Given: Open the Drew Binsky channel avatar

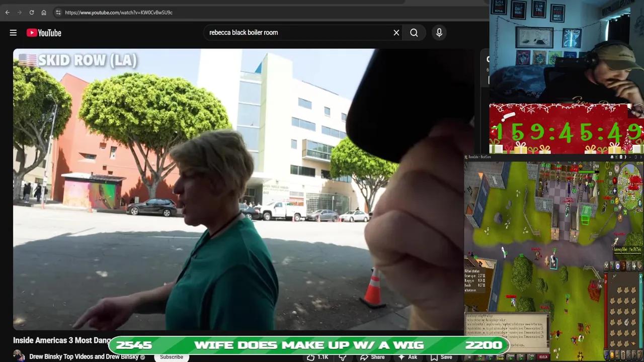Looking at the screenshot, I should (19, 356).
